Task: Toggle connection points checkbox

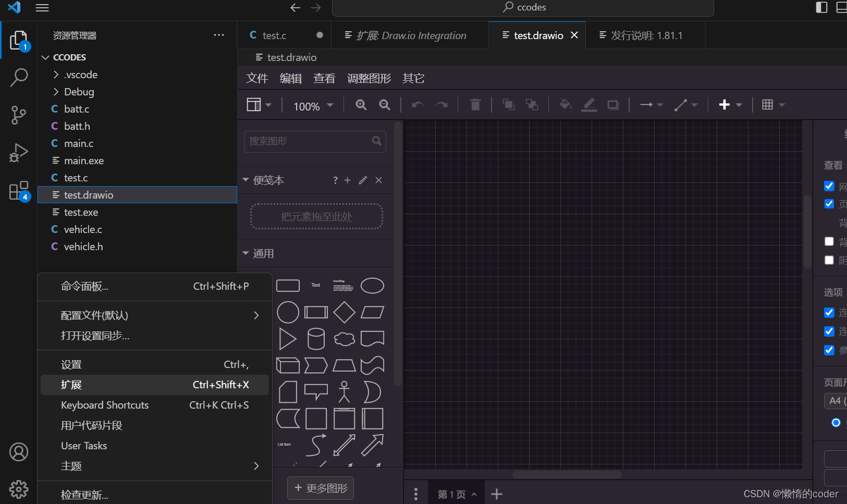Action: pos(829,331)
